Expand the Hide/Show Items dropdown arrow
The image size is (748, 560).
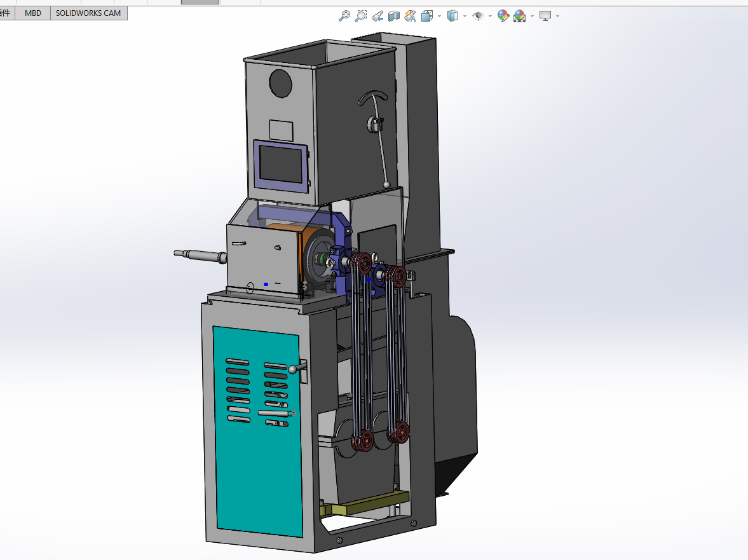(490, 17)
